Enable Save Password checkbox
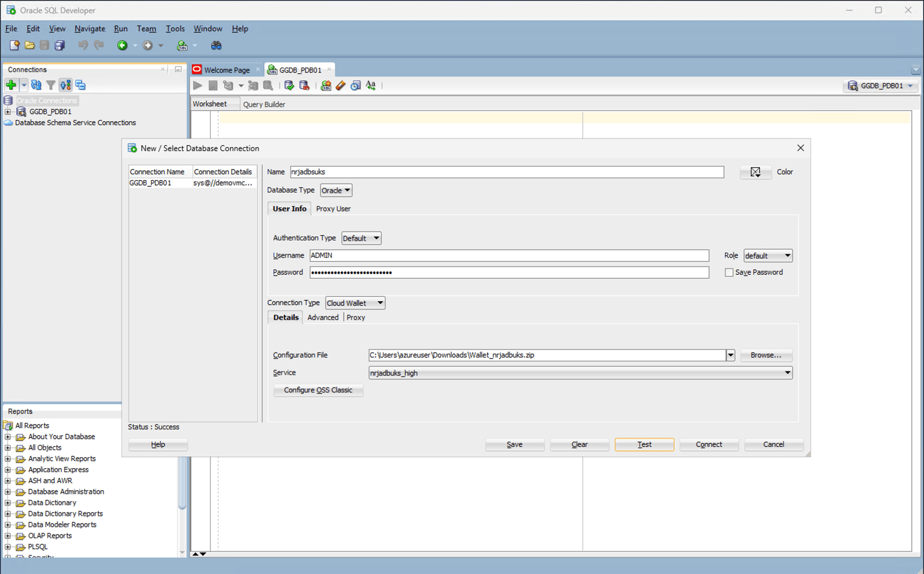The height and width of the screenshot is (574, 924). coord(729,272)
